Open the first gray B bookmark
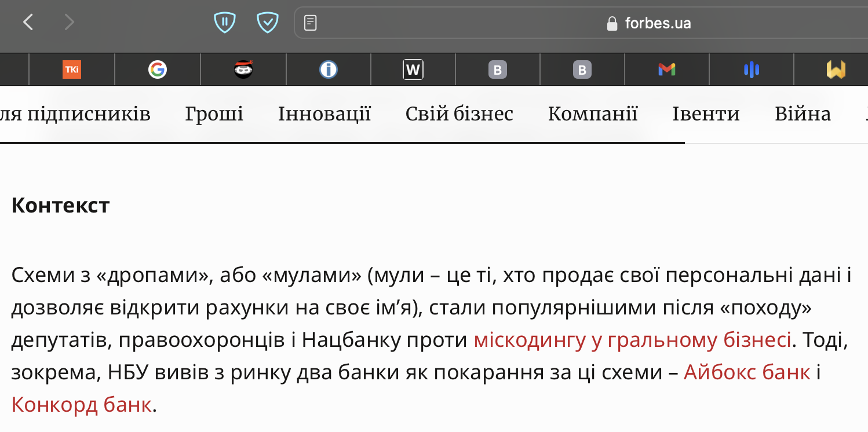Image resolution: width=868 pixels, height=432 pixels. pyautogui.click(x=497, y=70)
